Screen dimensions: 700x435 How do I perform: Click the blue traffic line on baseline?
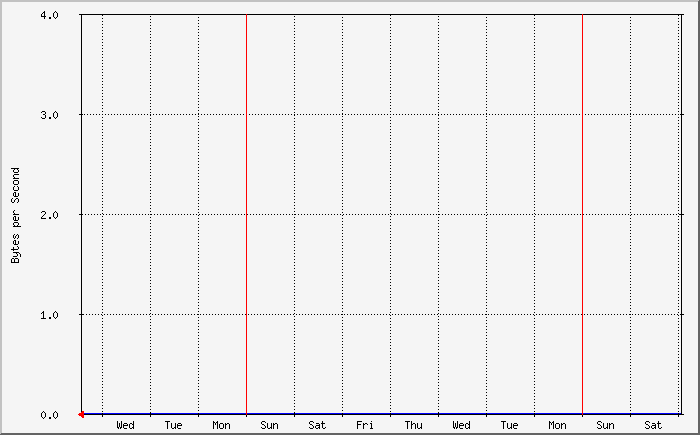pos(382,414)
